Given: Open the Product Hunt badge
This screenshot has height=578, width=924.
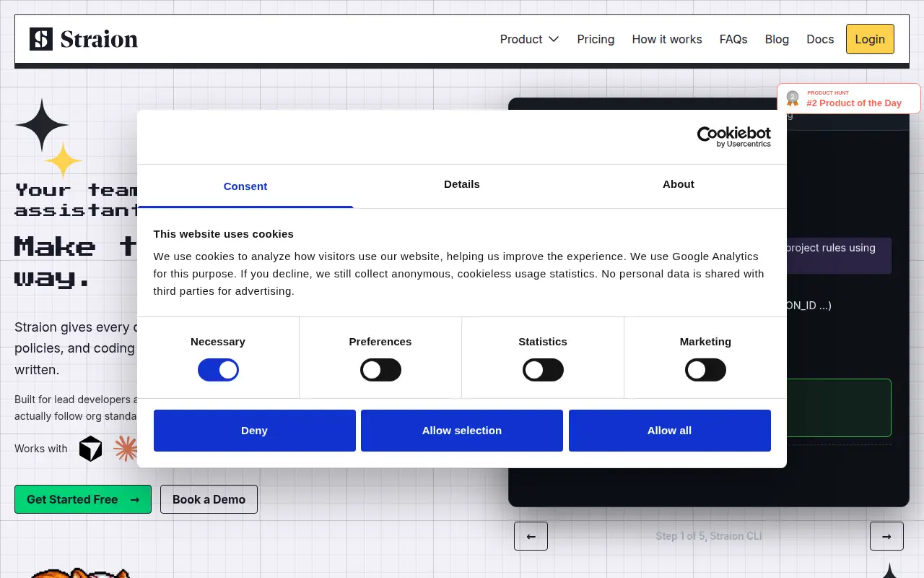Looking at the screenshot, I should click(849, 98).
